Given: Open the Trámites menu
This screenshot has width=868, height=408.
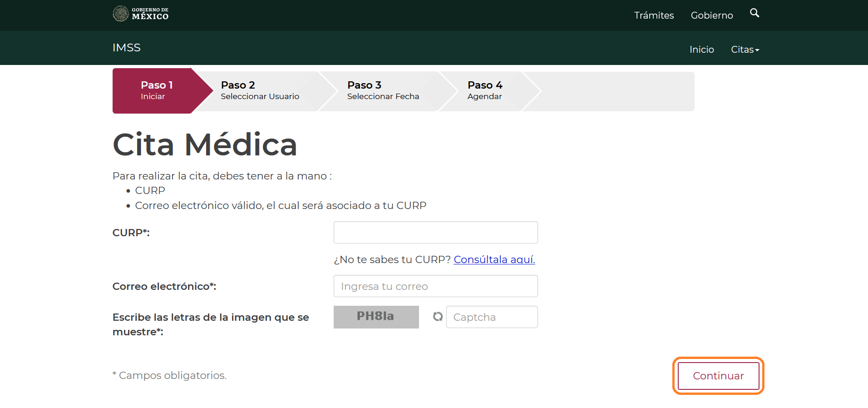Looking at the screenshot, I should pos(654,15).
